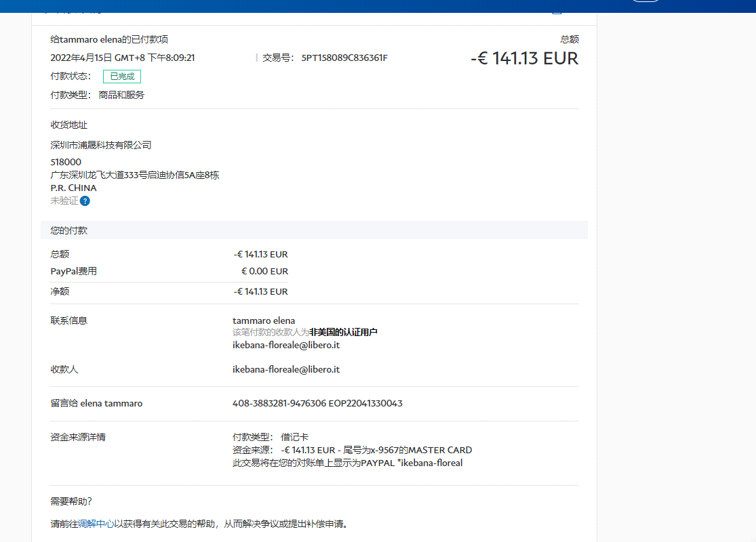The image size is (756, 542).
Task: Click the print icon at top right
Action: (x=557, y=9)
